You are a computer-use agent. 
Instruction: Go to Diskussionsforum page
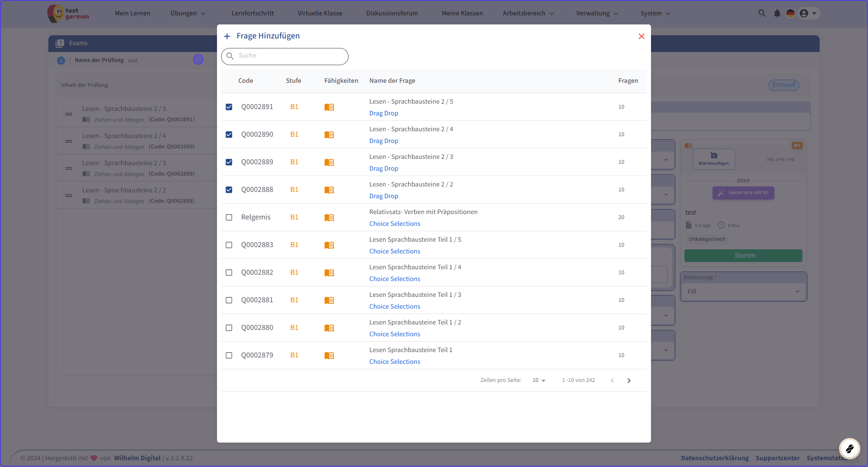392,13
